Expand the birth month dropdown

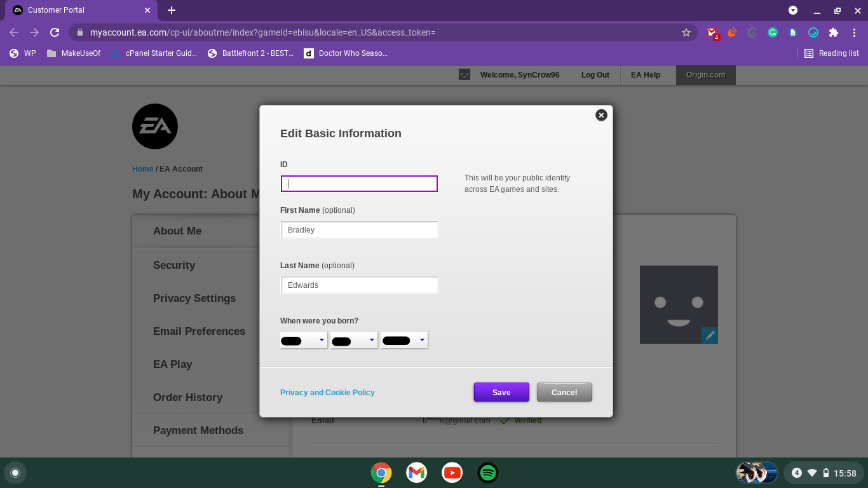point(304,341)
